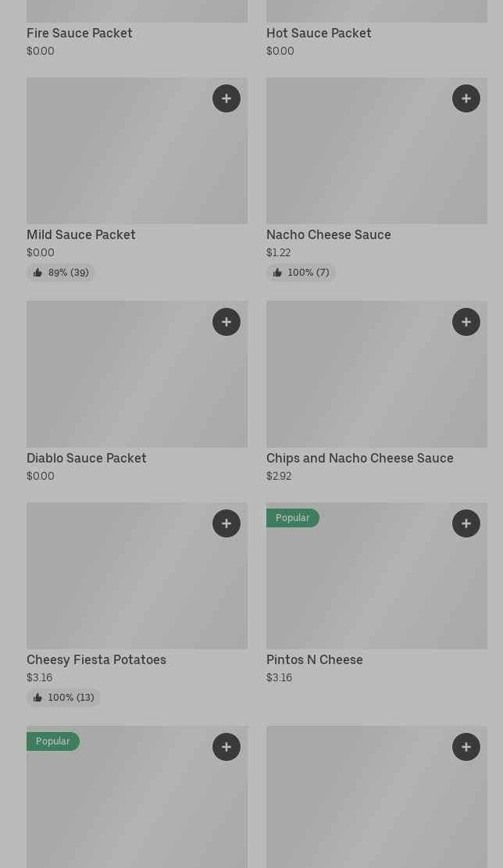Click thumbs-up icon under Cheesy Fiesta Potatoes
503x868 pixels.
[37, 698]
